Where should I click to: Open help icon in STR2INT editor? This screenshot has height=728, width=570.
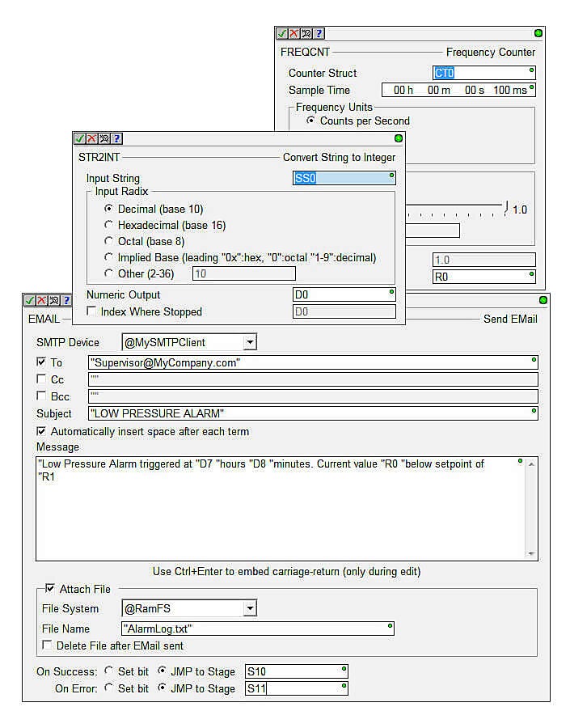[116, 138]
